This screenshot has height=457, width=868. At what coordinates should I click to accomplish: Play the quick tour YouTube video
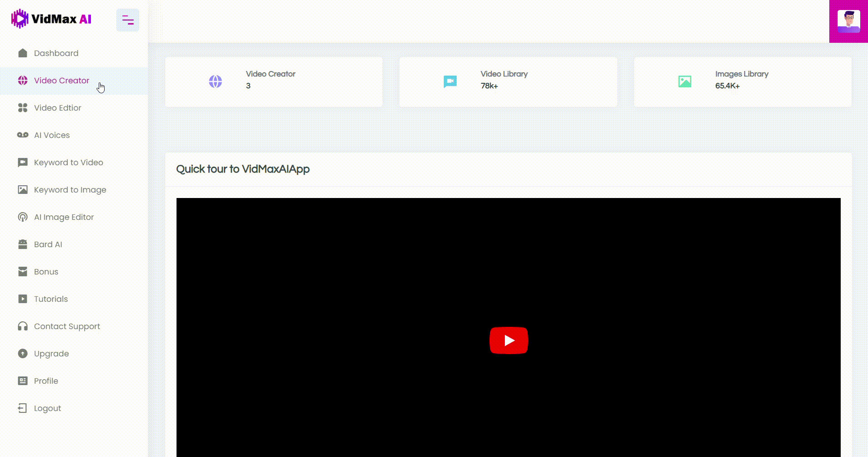coord(509,340)
